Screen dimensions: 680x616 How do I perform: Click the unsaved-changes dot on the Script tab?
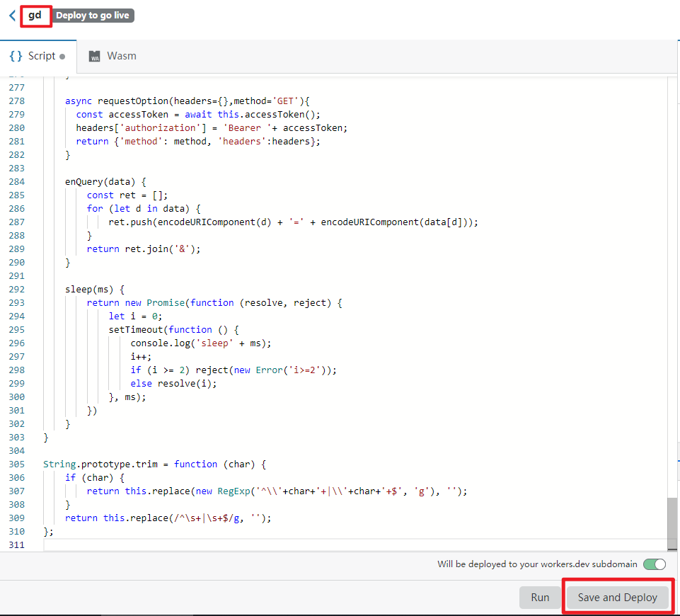(62, 57)
